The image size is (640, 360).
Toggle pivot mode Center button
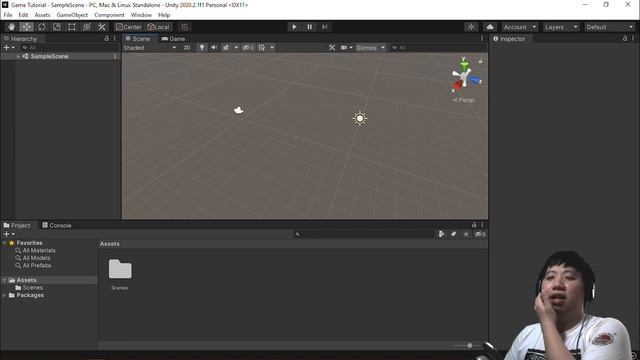(x=129, y=27)
